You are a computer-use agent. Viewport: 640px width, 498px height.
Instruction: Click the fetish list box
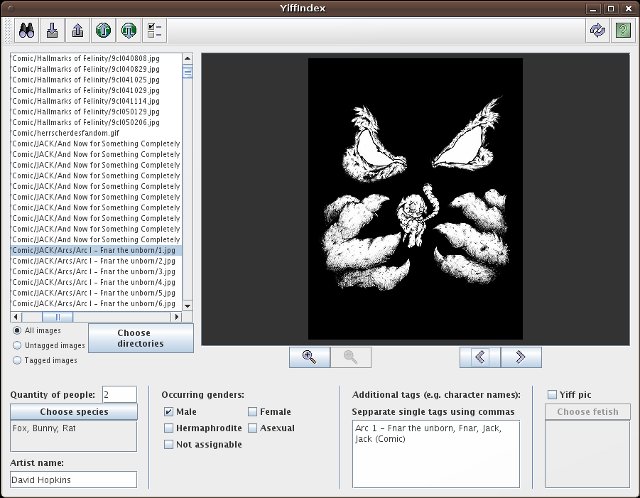588,454
